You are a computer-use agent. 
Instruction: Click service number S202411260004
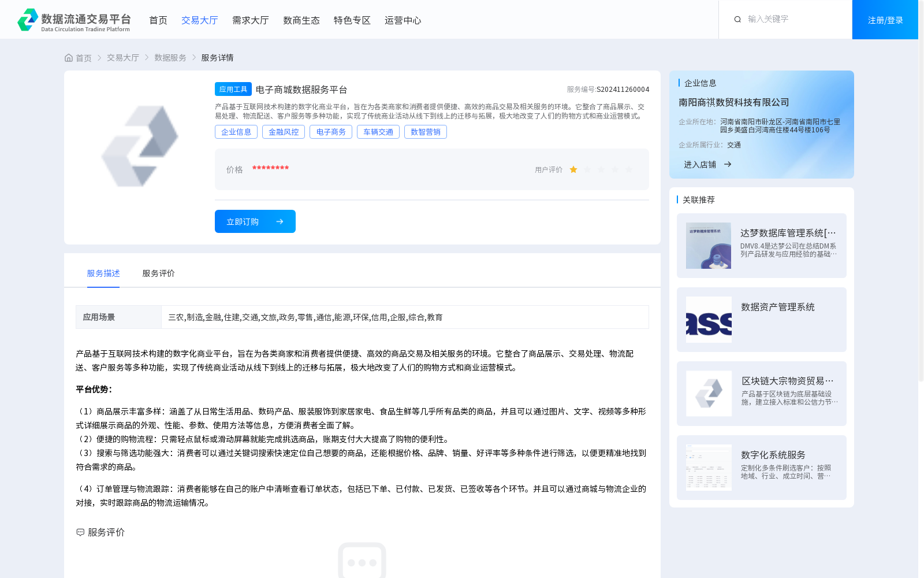[x=623, y=90]
